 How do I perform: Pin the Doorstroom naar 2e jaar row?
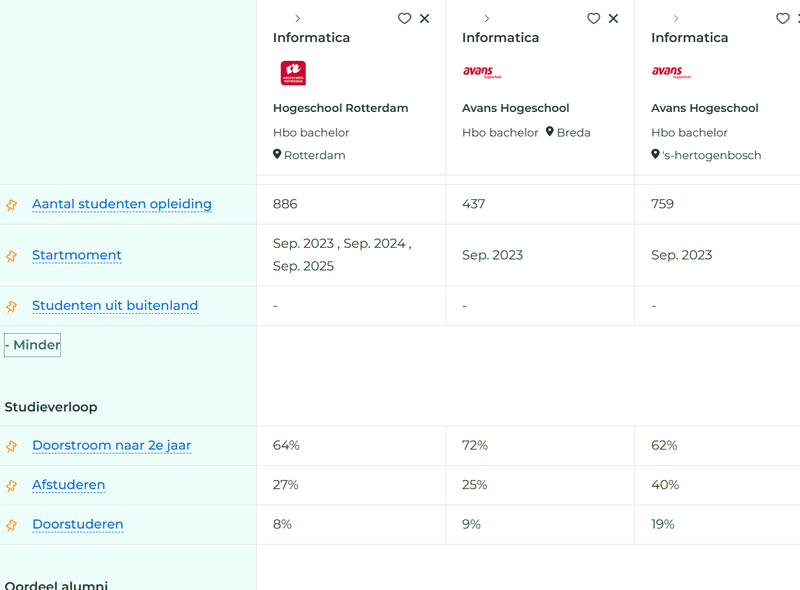[12, 447]
